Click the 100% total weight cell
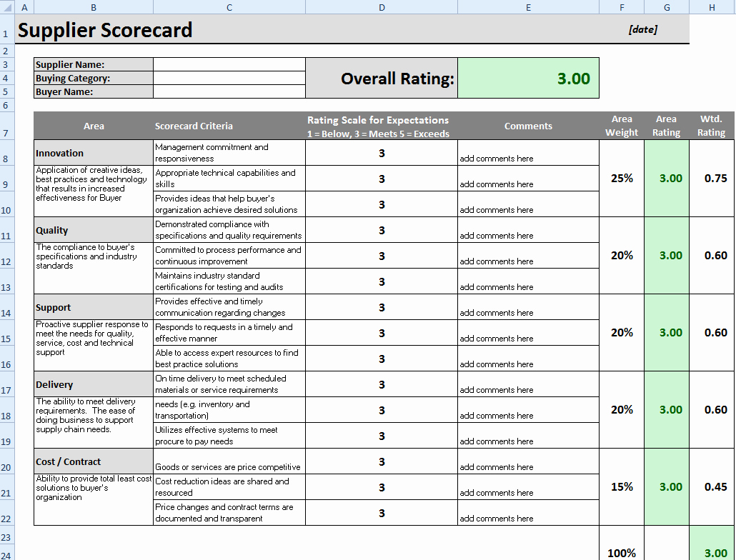Image resolution: width=736 pixels, height=560 pixels. click(x=622, y=552)
